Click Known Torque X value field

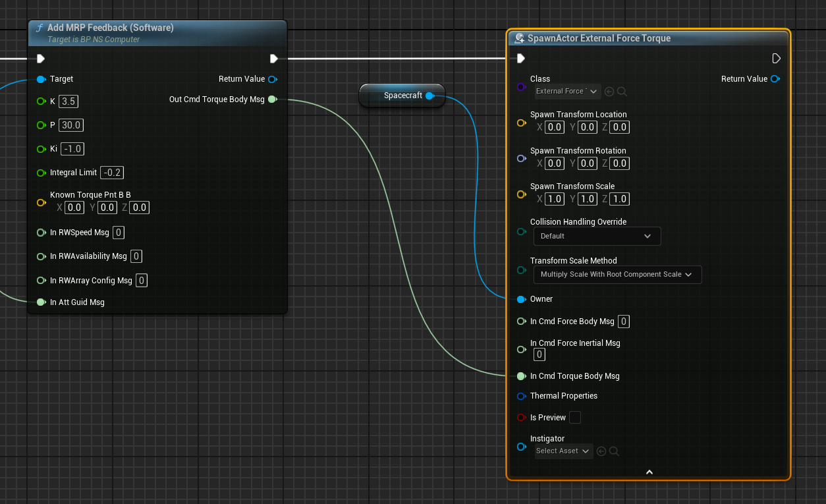74,208
